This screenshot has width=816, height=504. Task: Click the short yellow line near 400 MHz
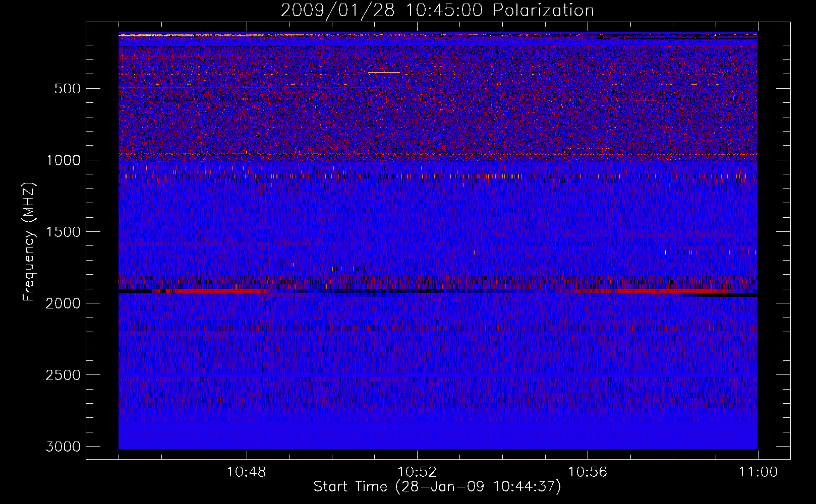click(384, 73)
